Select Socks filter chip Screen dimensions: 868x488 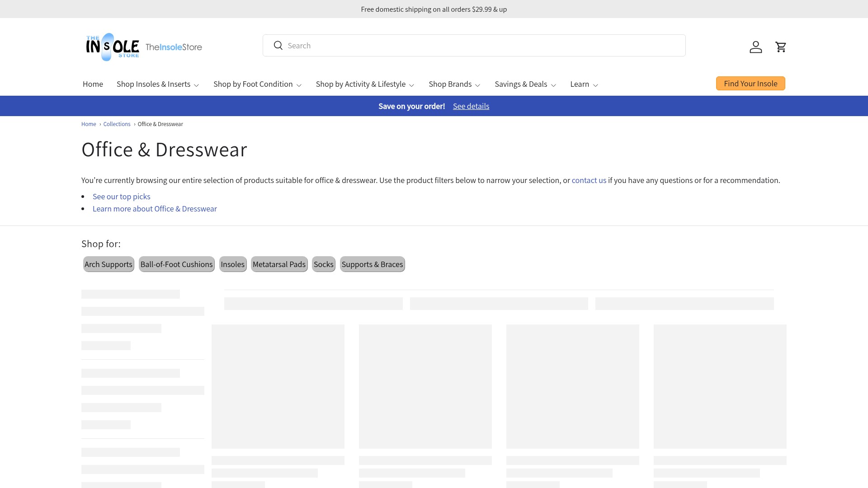(324, 264)
